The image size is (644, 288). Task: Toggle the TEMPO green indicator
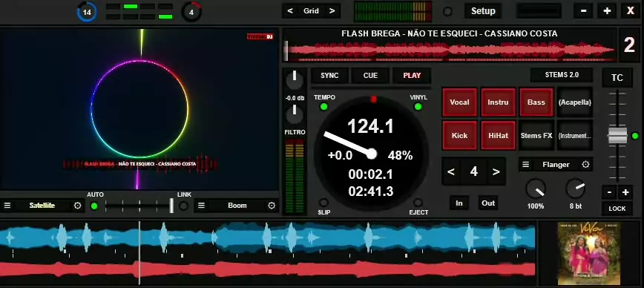point(324,107)
